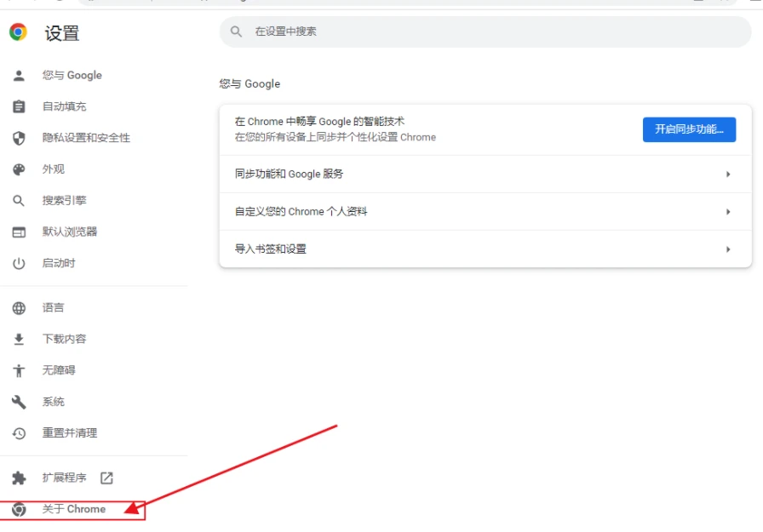Open the 导入书签和设置 row

(485, 249)
